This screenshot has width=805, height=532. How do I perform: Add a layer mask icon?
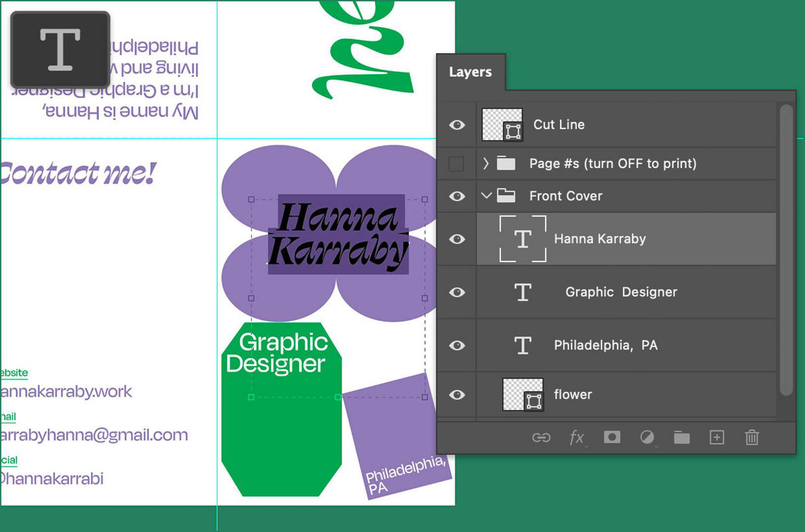click(x=611, y=437)
